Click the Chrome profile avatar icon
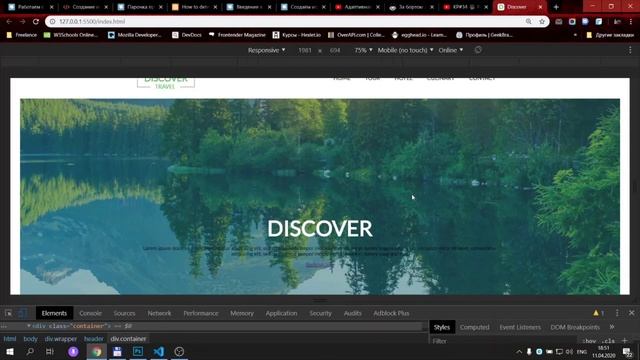This screenshot has height=360, width=640. pyautogui.click(x=618, y=21)
